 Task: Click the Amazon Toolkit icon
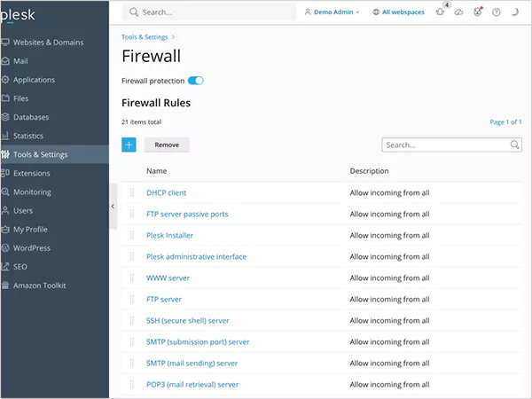pos(4,286)
